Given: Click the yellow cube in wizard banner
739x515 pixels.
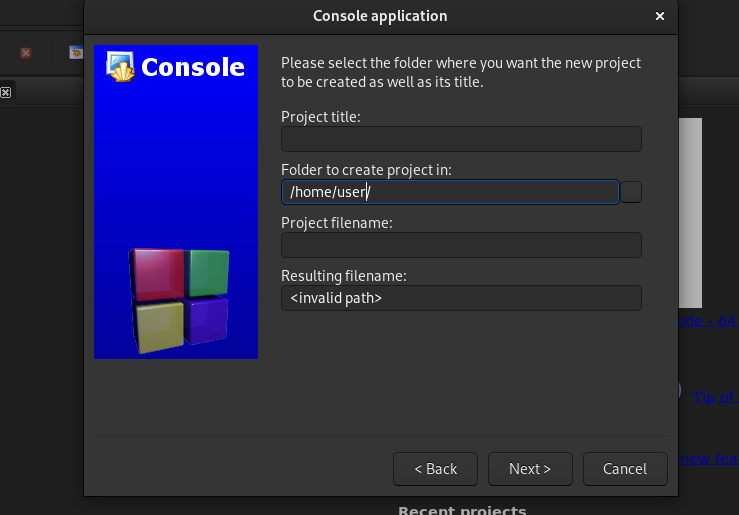Looking at the screenshot, I should (x=158, y=327).
